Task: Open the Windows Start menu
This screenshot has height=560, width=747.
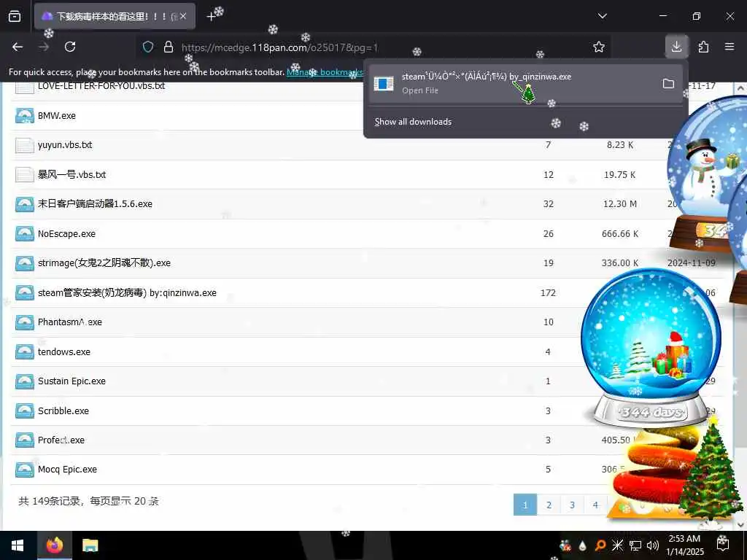Action: pyautogui.click(x=18, y=545)
